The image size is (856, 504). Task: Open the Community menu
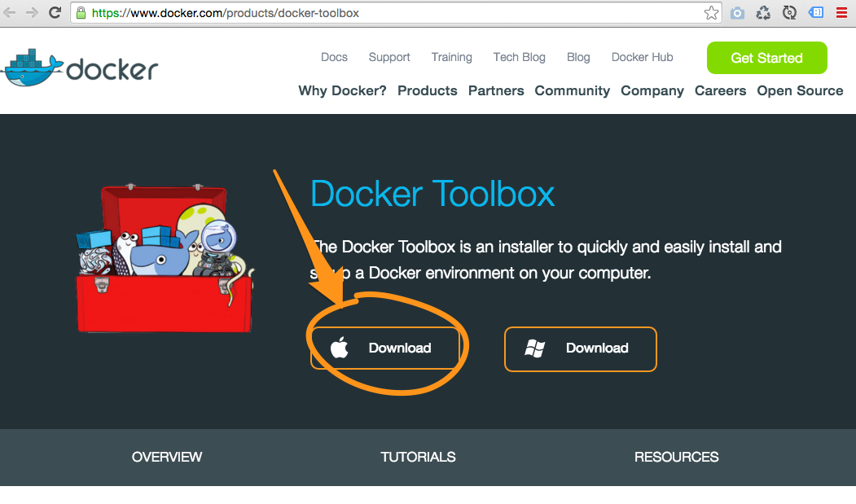(572, 90)
